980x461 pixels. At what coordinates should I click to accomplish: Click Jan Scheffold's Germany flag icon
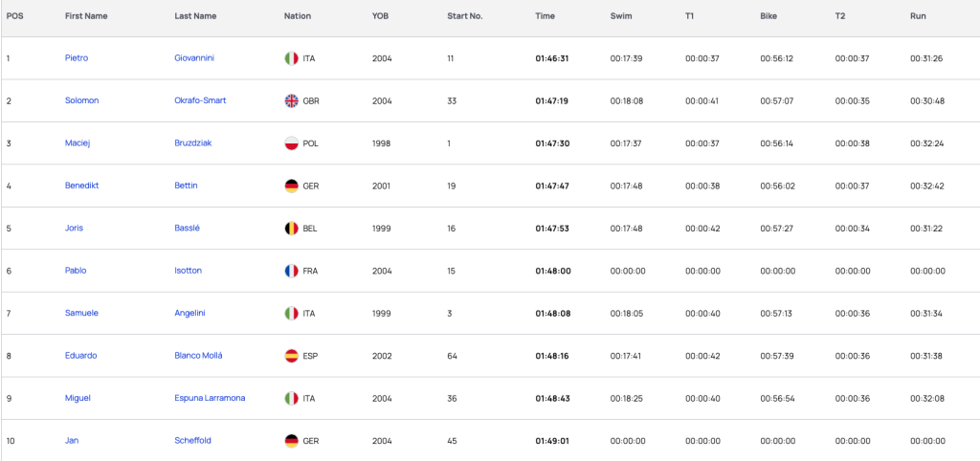click(x=291, y=440)
